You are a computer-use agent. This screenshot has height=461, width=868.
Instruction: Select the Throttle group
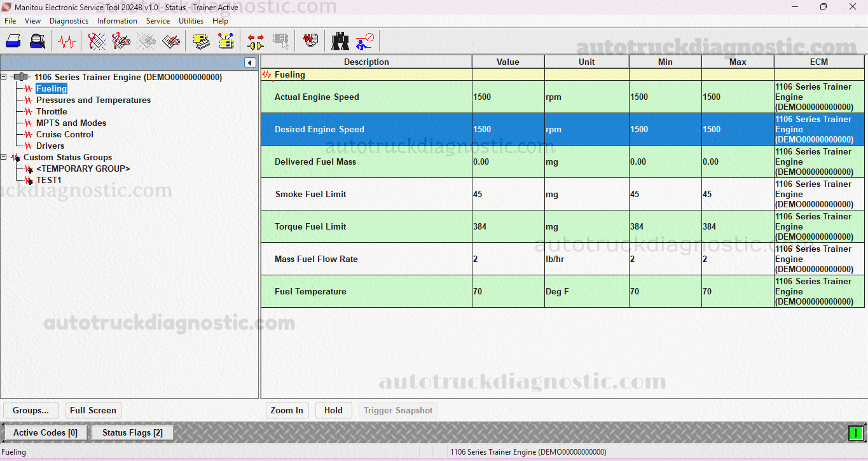[52, 111]
